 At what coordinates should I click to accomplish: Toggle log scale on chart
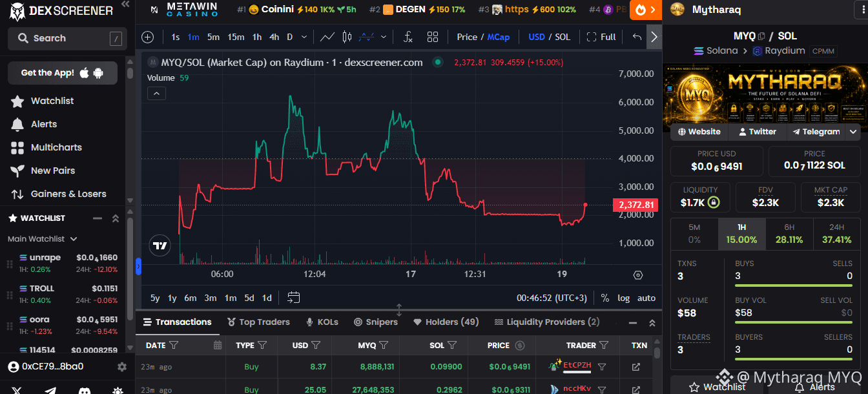pyautogui.click(x=624, y=298)
